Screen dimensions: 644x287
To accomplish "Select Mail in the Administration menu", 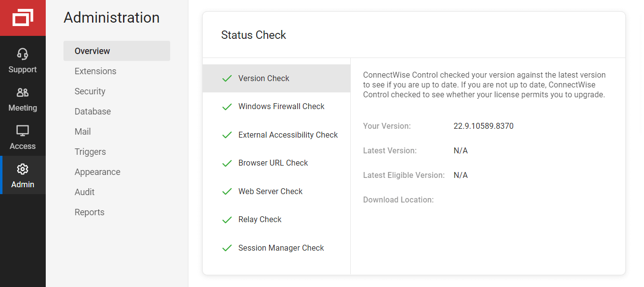I will tap(83, 132).
